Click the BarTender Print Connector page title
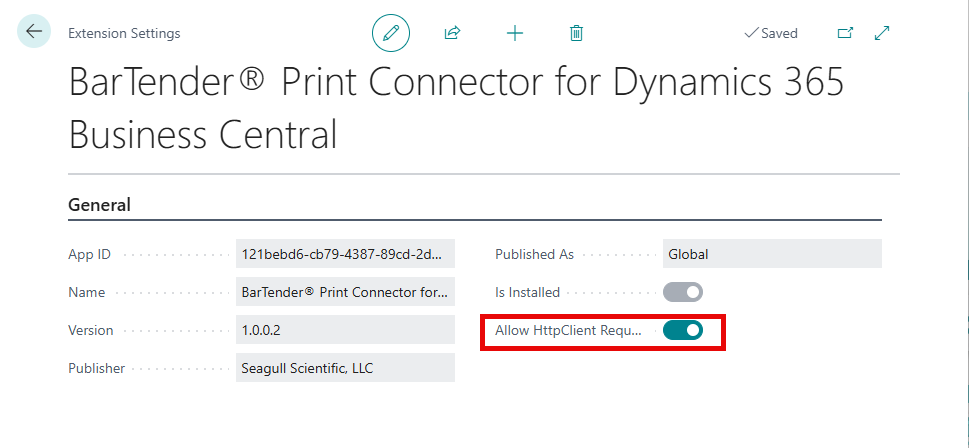Viewport: 969px width, 448px height. point(456,108)
